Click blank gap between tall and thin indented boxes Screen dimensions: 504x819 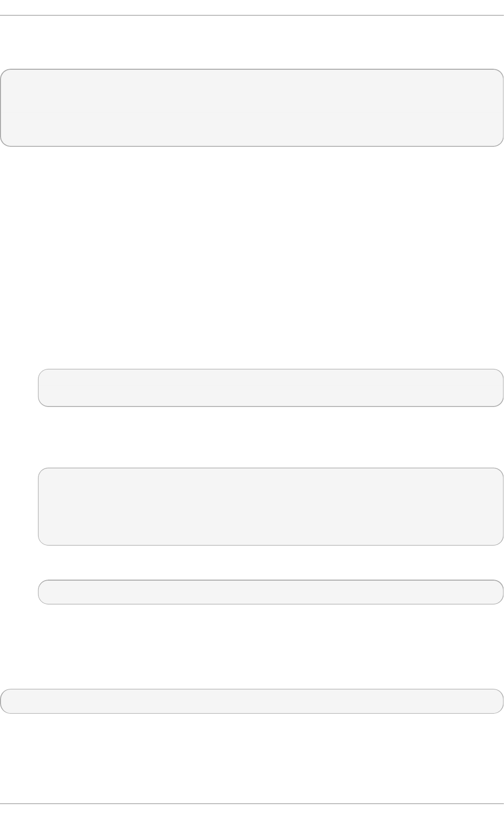click(271, 562)
